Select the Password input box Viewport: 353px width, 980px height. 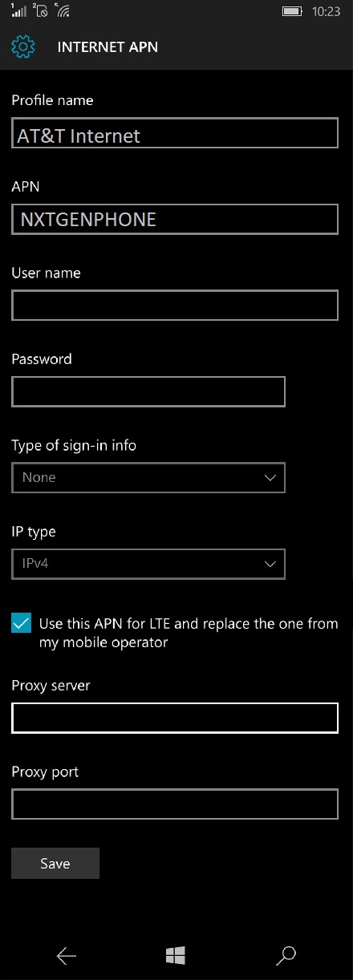click(148, 391)
